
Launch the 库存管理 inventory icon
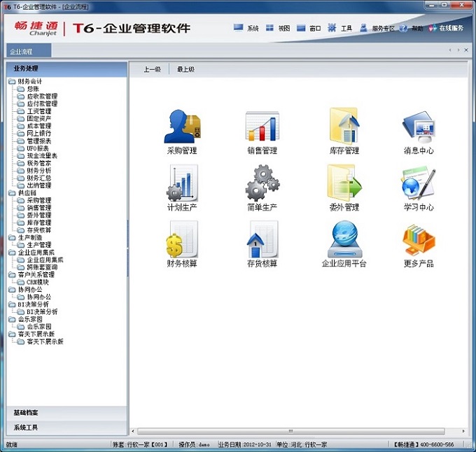coord(344,127)
